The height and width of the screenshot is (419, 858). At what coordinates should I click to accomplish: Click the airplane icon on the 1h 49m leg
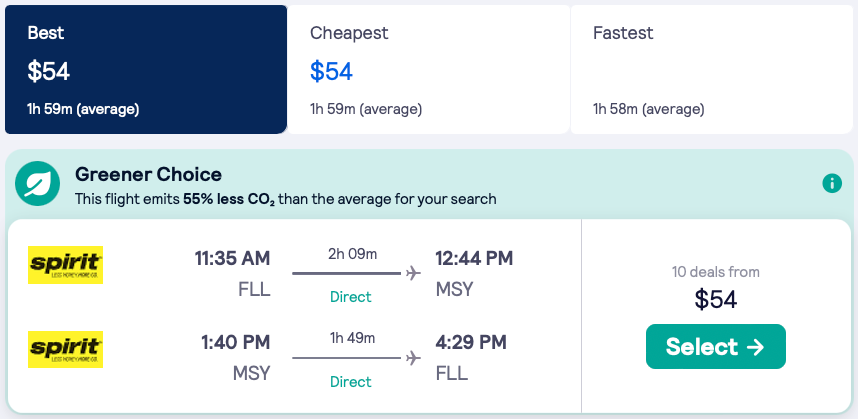click(x=413, y=358)
